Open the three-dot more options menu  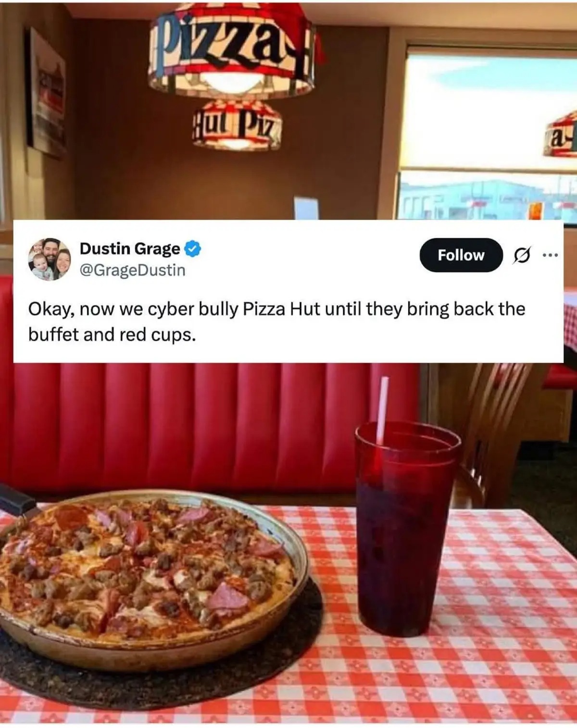point(550,255)
